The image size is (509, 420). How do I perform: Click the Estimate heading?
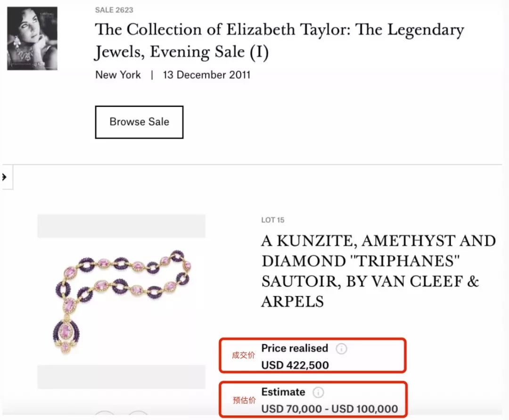pos(283,392)
